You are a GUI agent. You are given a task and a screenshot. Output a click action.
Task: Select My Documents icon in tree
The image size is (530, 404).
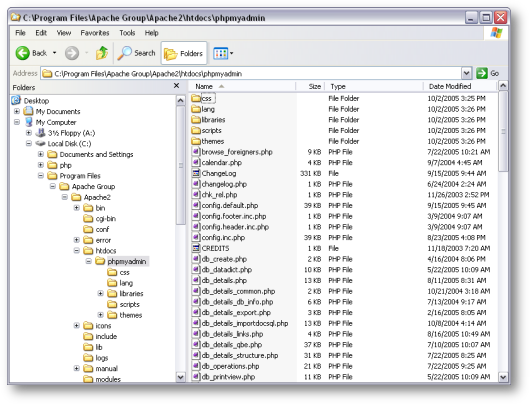[28, 111]
